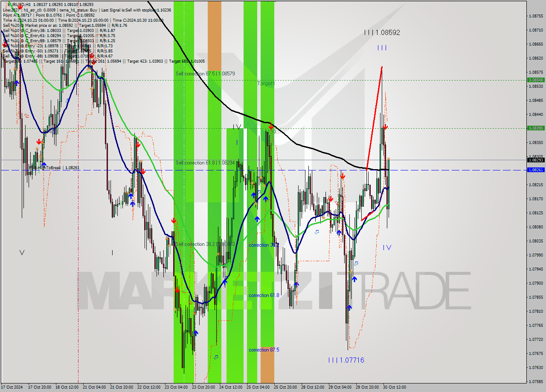Click the 'III 1.08592' wave label
Screen dimensions: 546x392
point(382,32)
